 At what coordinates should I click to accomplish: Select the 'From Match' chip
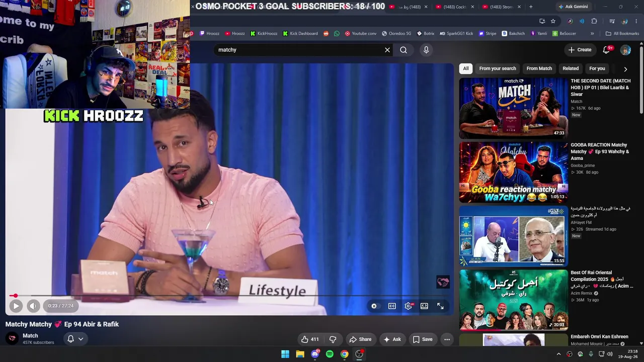tap(539, 68)
